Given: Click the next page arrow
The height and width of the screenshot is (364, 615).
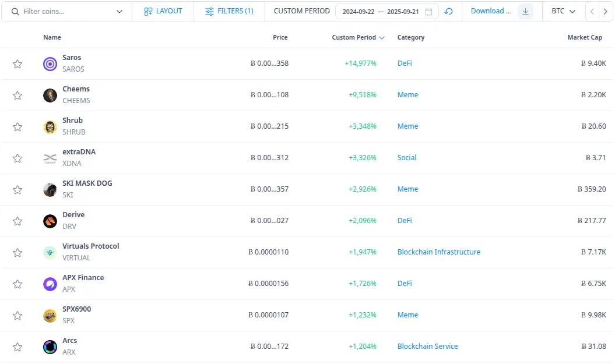Looking at the screenshot, I should (x=606, y=10).
